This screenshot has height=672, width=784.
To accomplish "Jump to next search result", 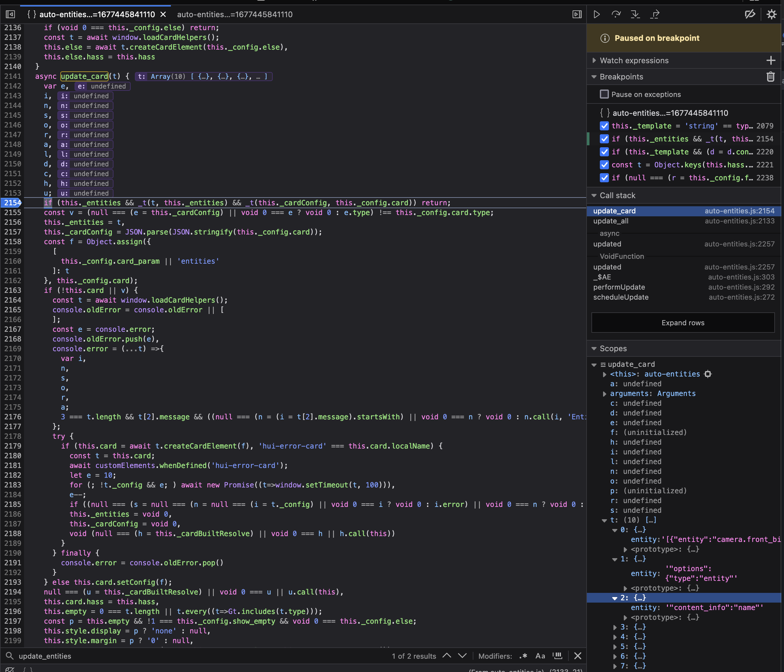I will [x=462, y=656].
